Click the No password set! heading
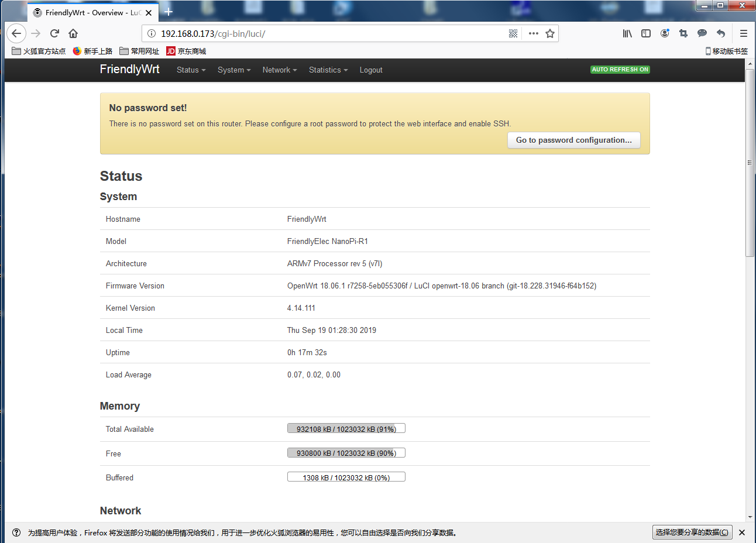 pos(148,108)
